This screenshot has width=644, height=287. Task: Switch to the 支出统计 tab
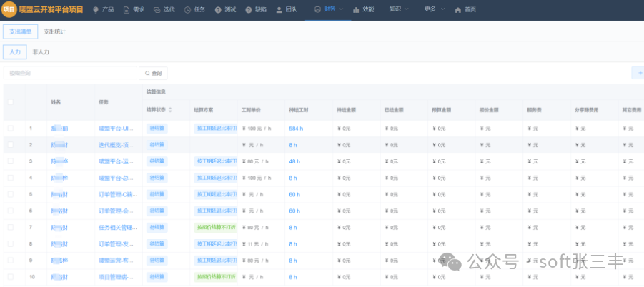56,31
